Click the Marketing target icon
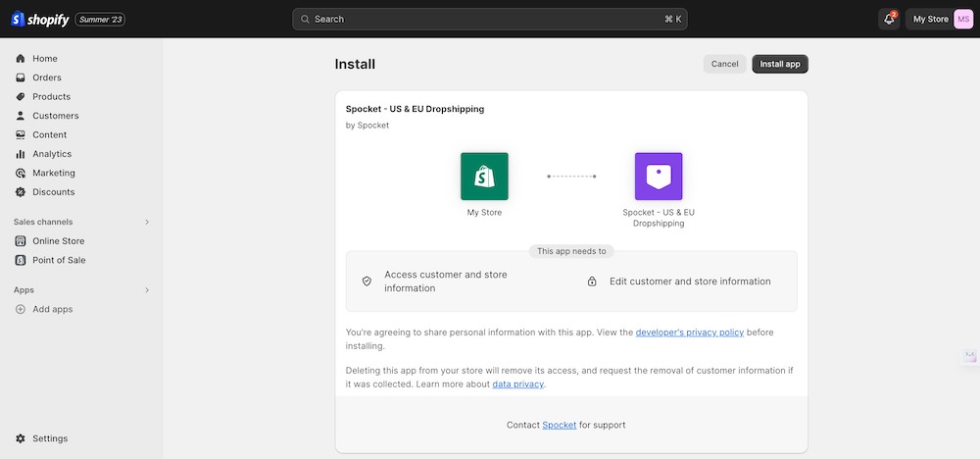This screenshot has width=980, height=459. [21, 173]
